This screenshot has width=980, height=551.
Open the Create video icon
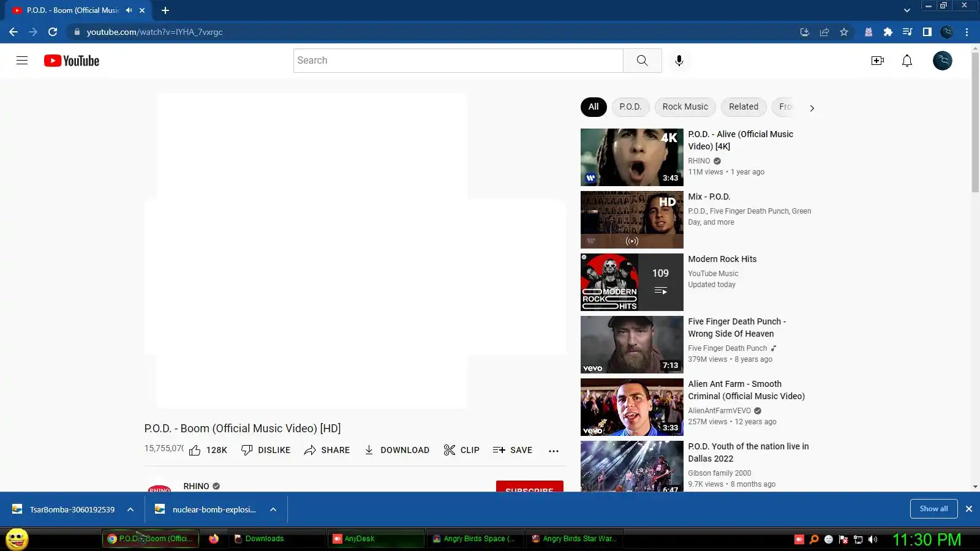(877, 61)
